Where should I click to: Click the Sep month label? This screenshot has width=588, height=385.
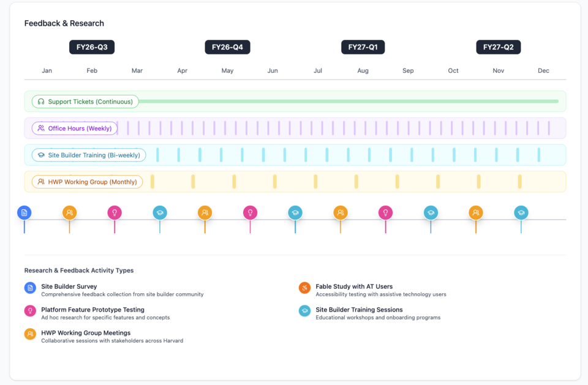[x=408, y=70]
